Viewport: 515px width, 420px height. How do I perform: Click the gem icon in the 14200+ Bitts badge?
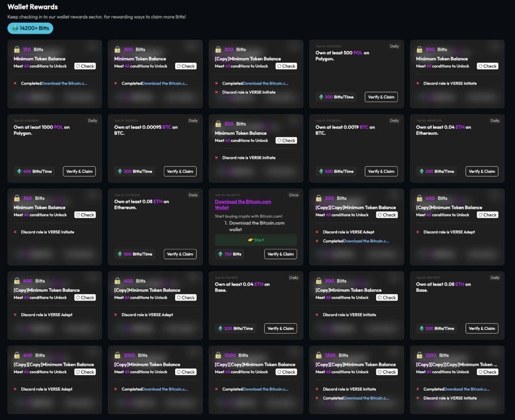coord(15,28)
